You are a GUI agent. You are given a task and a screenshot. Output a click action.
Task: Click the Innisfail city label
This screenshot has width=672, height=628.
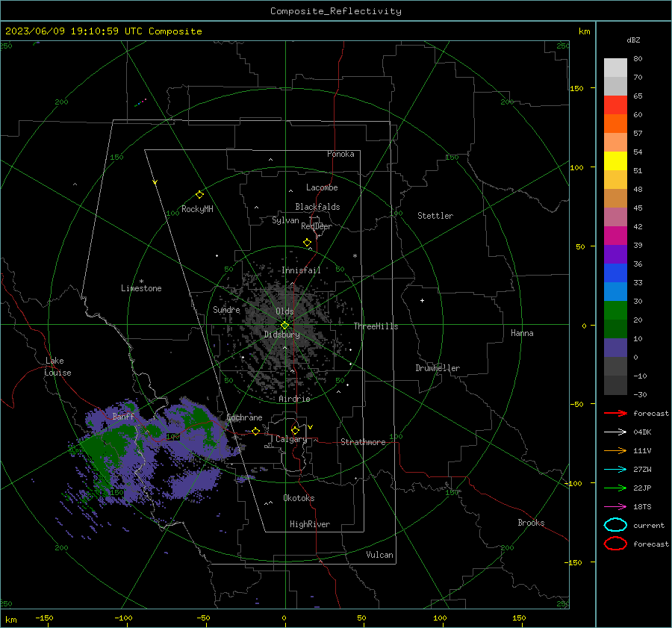coord(301,270)
